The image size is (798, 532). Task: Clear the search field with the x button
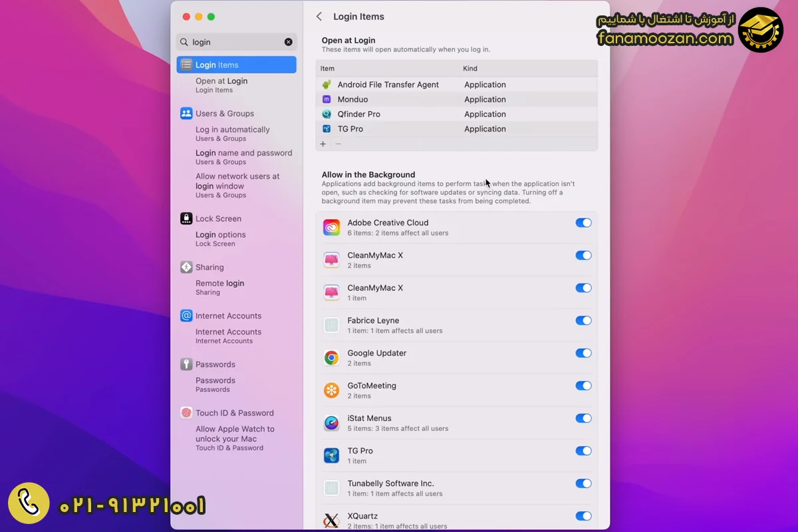pyautogui.click(x=289, y=42)
